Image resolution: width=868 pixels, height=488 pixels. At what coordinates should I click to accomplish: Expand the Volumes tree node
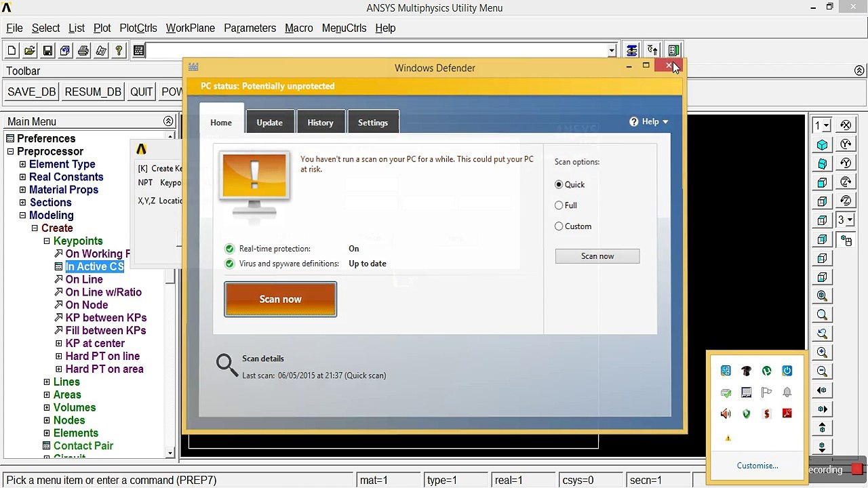(x=47, y=408)
